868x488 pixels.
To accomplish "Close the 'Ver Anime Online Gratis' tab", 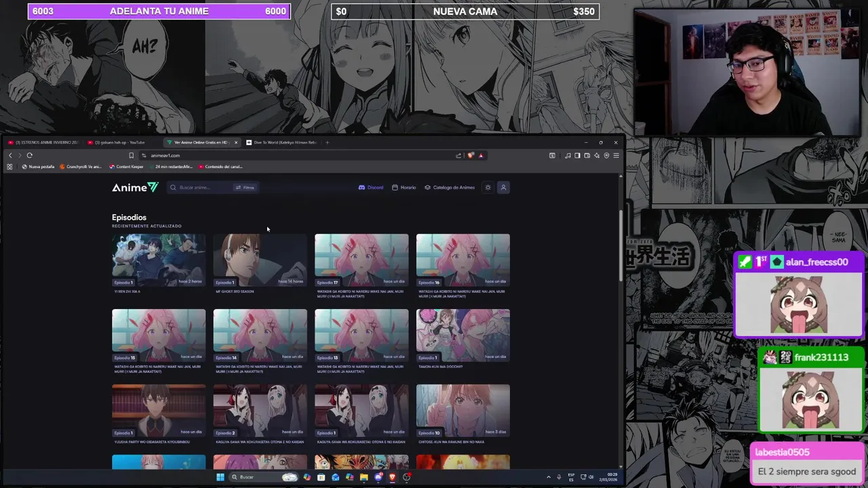I will tap(236, 142).
